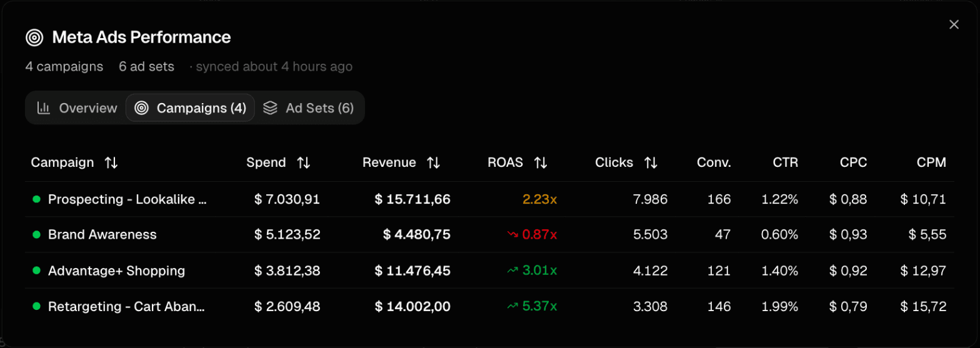Click revenue value $ 4.480,75

[417, 235]
